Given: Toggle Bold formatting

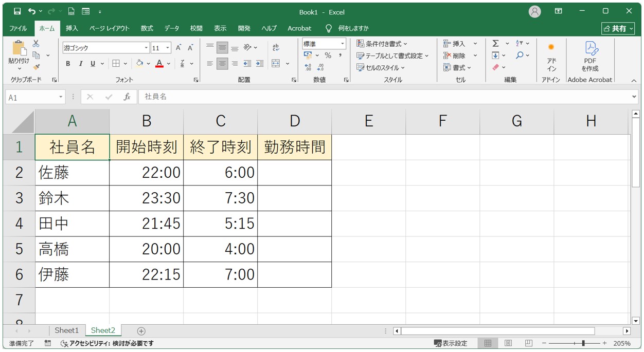Looking at the screenshot, I should (68, 64).
